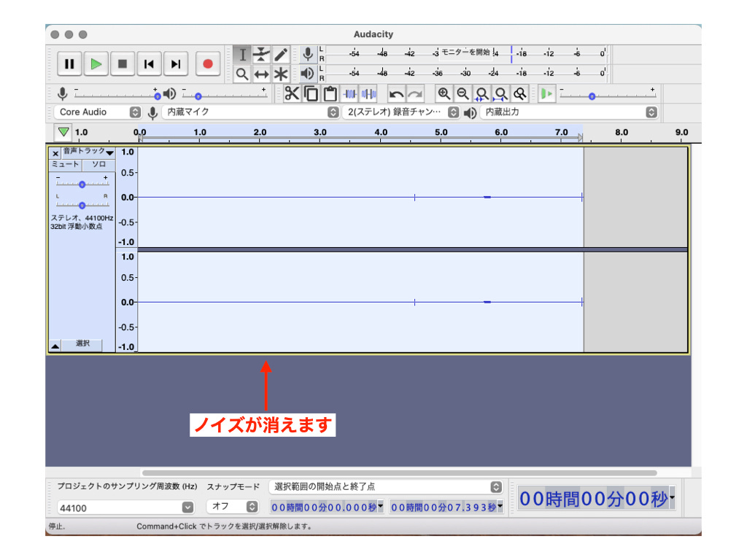
Task: Click the lower channel waveform
Action: click(x=360, y=302)
